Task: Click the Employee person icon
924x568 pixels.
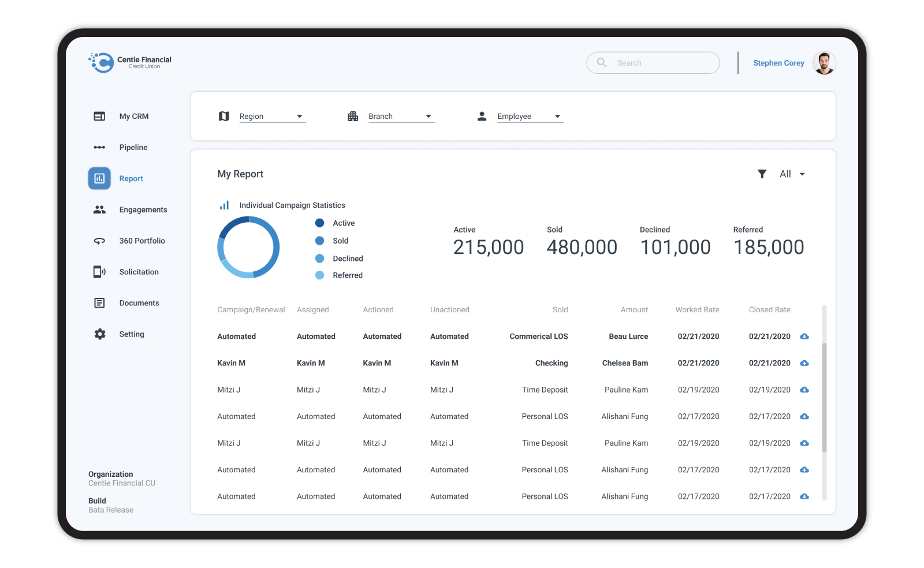Action: [482, 116]
